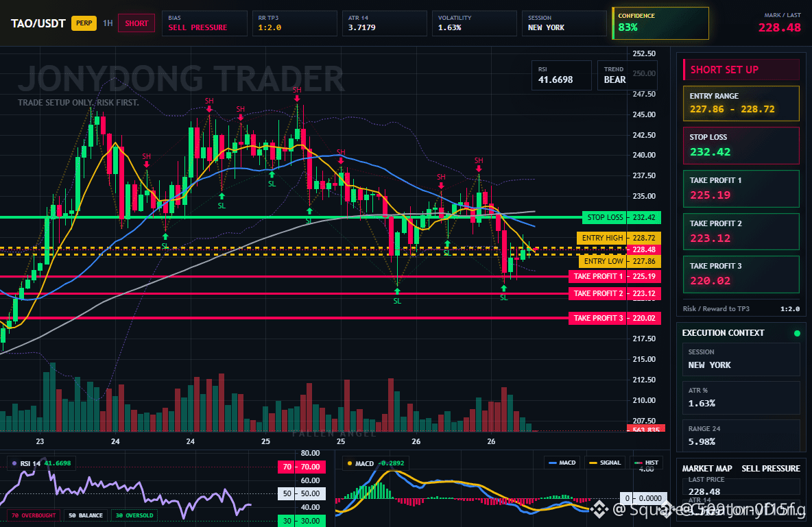Click the Entry Range 227.86 - 228.72 card
The width and height of the screenshot is (812, 527).
coord(741,103)
